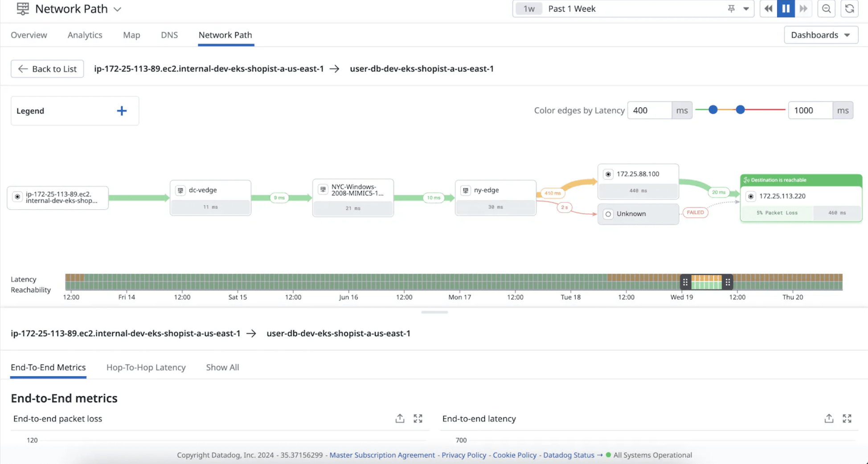This screenshot has width=868, height=464.
Task: Click the 460 ms destination latency value
Action: click(x=837, y=213)
